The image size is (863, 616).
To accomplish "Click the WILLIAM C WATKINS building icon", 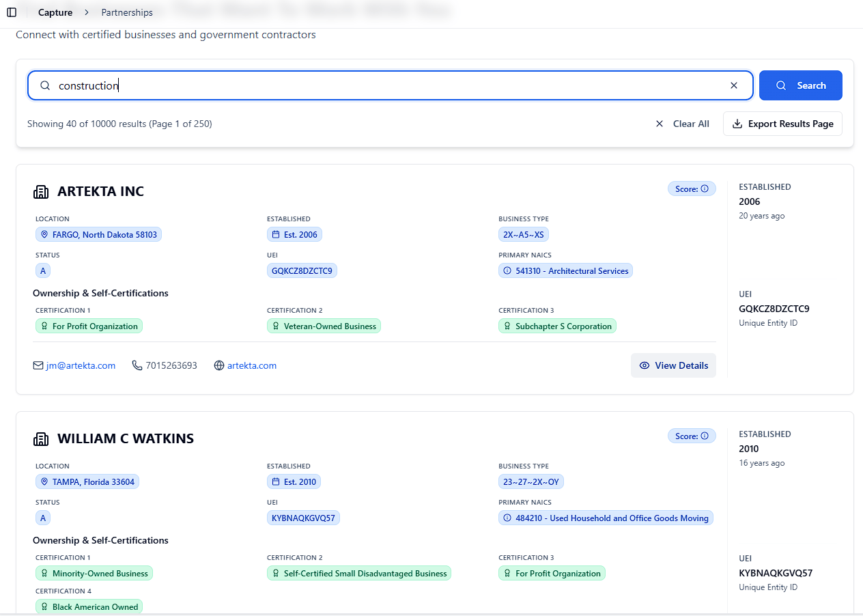I will [x=41, y=439].
